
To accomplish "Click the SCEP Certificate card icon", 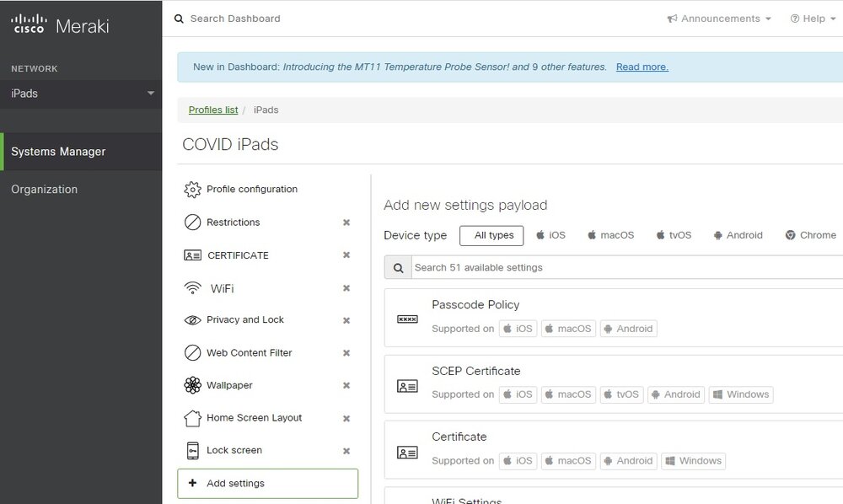I will click(x=407, y=386).
